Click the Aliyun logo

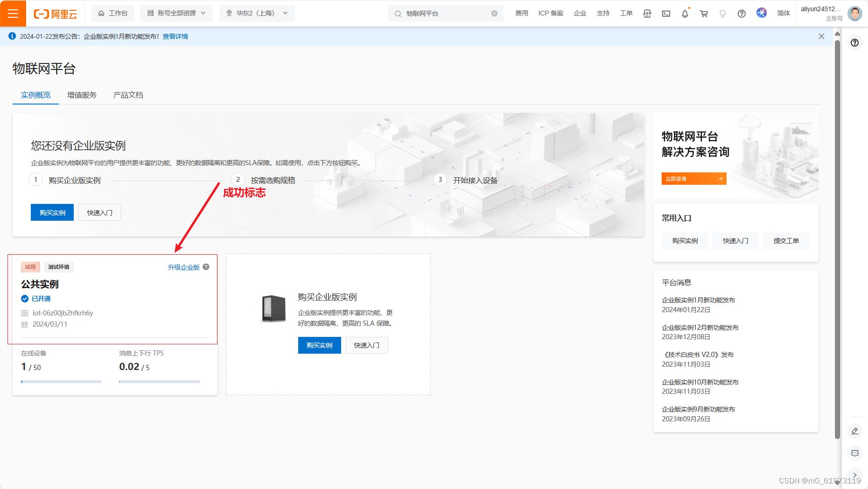click(x=55, y=14)
